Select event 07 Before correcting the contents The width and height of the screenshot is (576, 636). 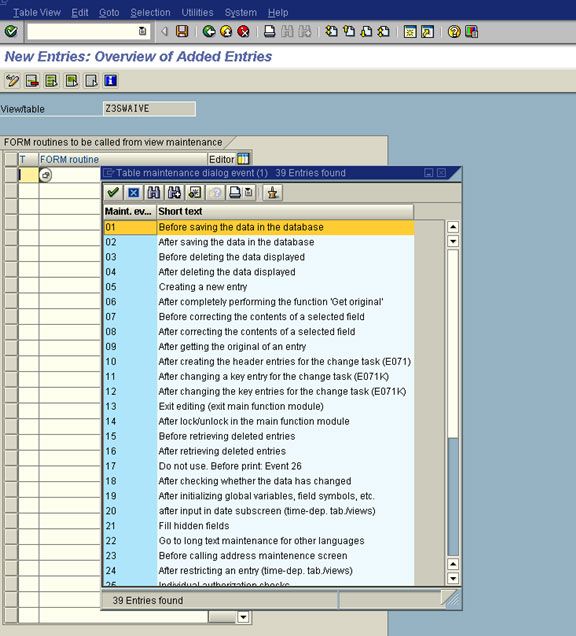259,317
